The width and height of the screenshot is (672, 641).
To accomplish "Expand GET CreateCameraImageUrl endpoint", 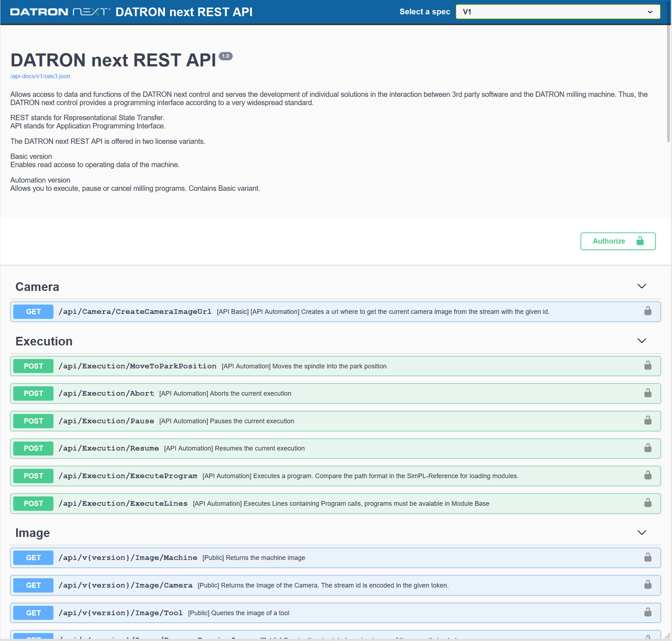I will click(335, 312).
